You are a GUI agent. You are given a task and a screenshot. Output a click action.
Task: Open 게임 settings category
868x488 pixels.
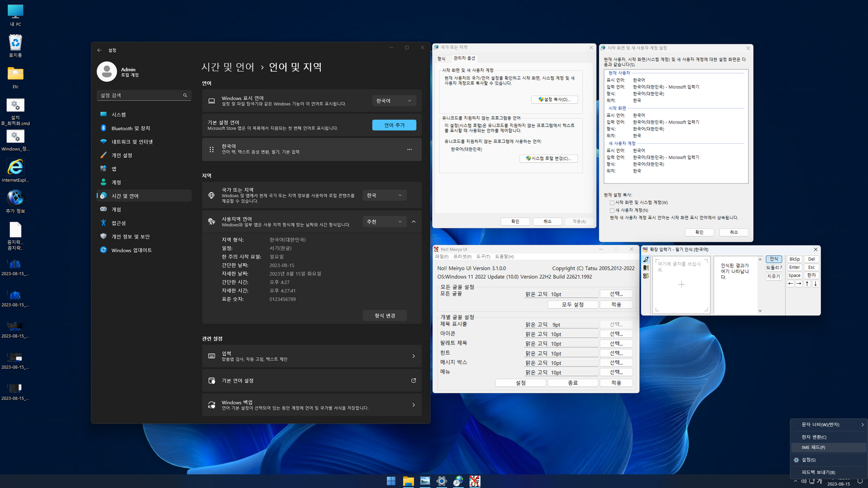[144, 209]
